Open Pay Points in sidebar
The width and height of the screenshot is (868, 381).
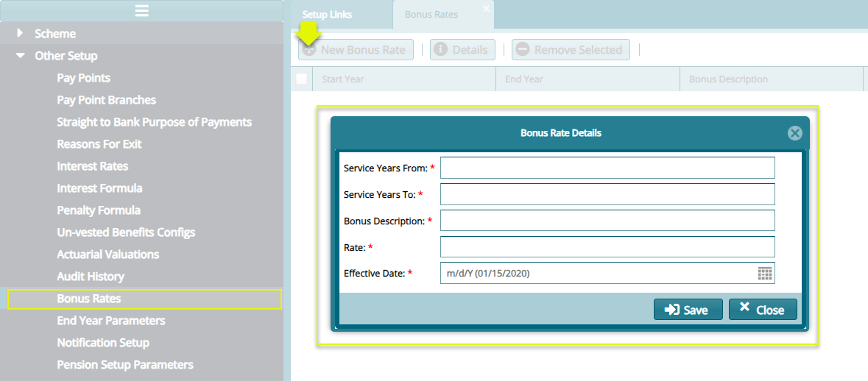(83, 78)
